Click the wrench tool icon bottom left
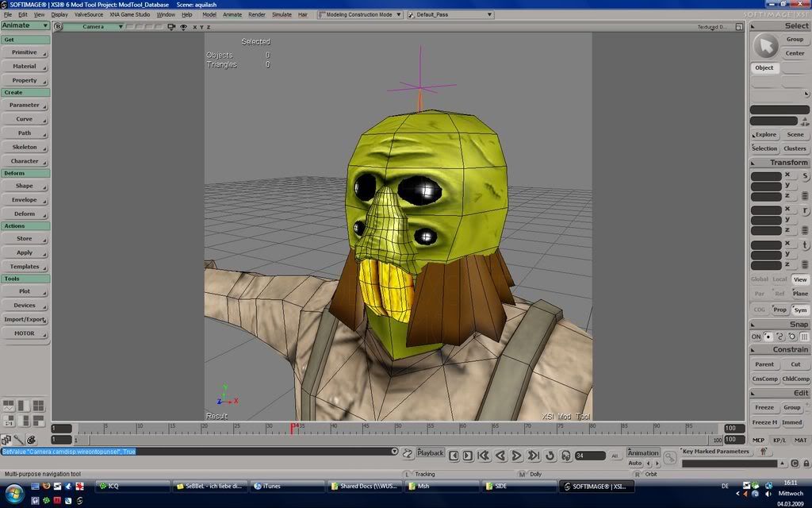The width and height of the screenshot is (812, 508). (x=19, y=440)
